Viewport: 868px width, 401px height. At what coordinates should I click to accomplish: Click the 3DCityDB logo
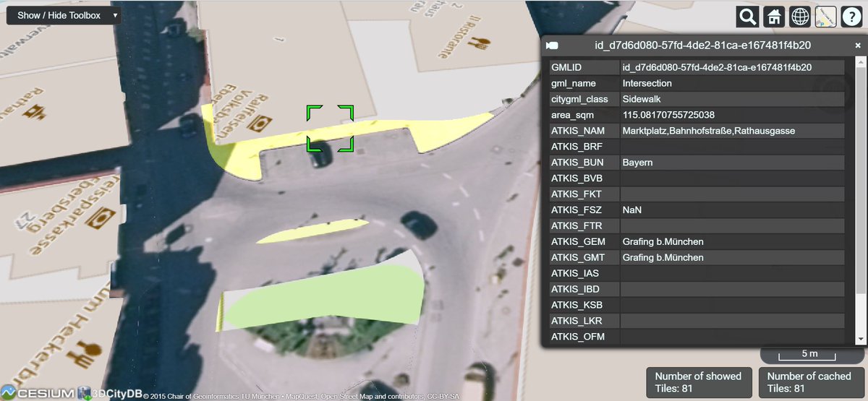point(109,394)
